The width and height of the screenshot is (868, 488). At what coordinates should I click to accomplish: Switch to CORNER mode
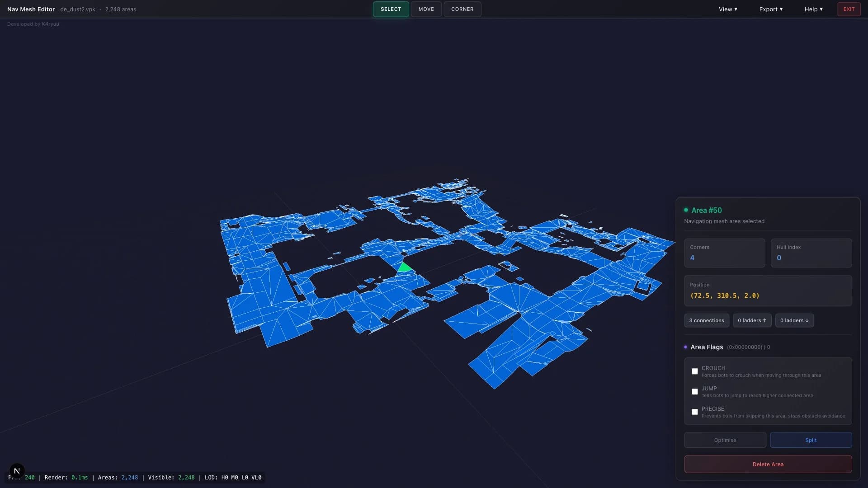(462, 9)
